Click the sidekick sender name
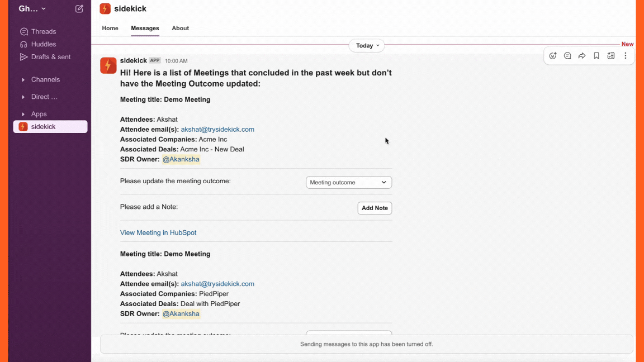This screenshot has height=362, width=644. click(x=134, y=61)
